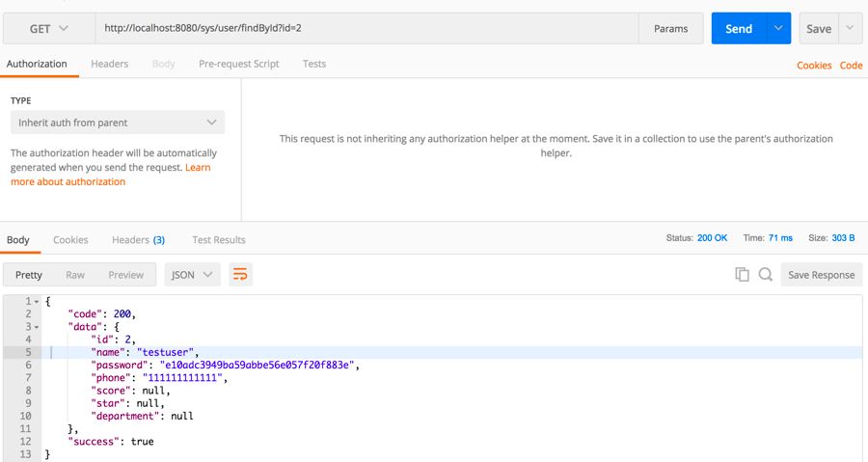Select the Pretty response view

[x=29, y=275]
